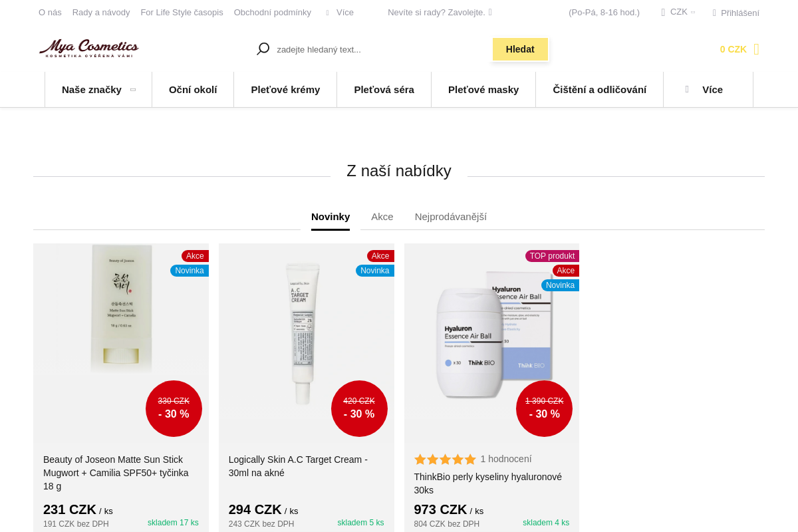Switch to the Akce tab
The width and height of the screenshot is (798, 532).
(x=382, y=217)
